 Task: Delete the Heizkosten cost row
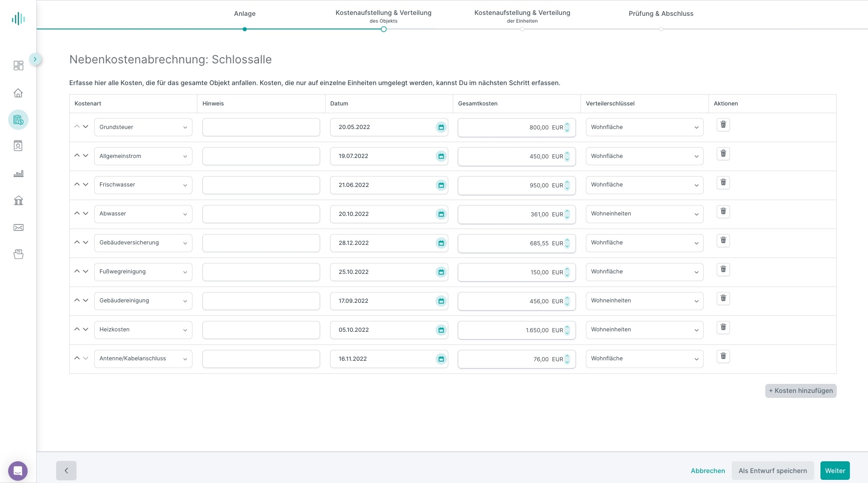point(723,327)
